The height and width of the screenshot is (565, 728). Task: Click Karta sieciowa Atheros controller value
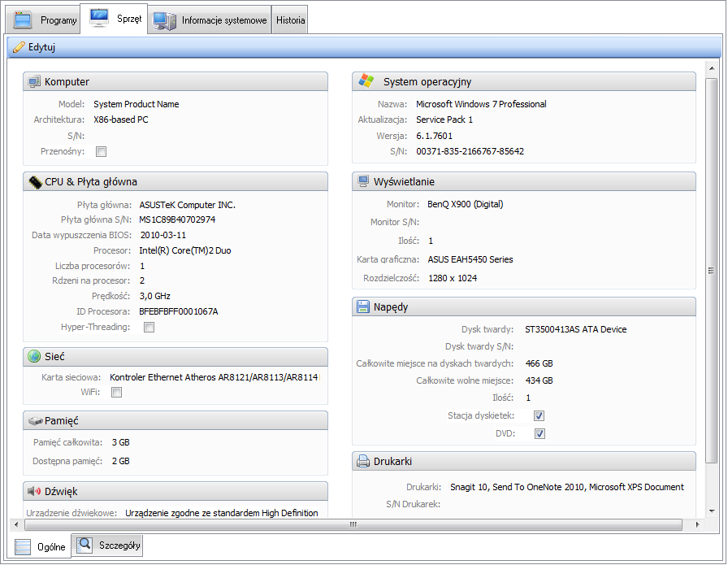[214, 377]
